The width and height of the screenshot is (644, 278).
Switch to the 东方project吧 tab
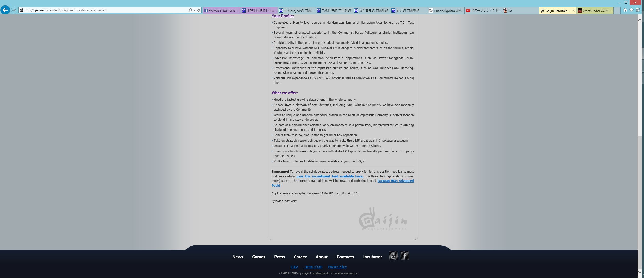coord(296,11)
